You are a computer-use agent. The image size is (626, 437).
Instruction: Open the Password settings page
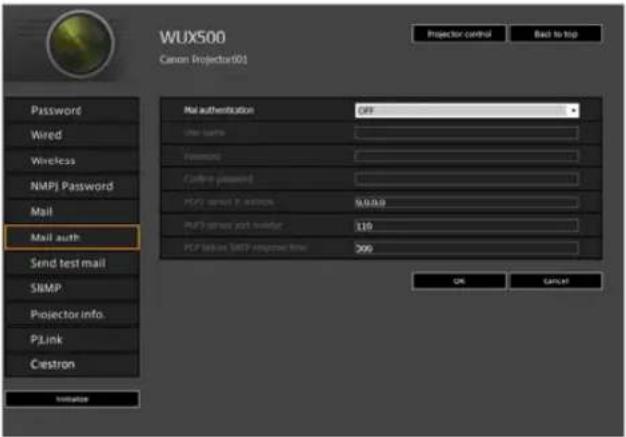[72, 110]
